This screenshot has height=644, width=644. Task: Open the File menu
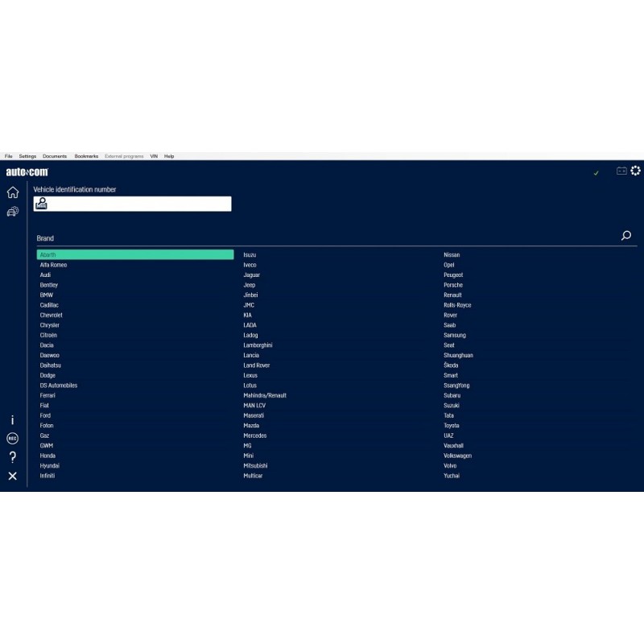click(x=9, y=156)
